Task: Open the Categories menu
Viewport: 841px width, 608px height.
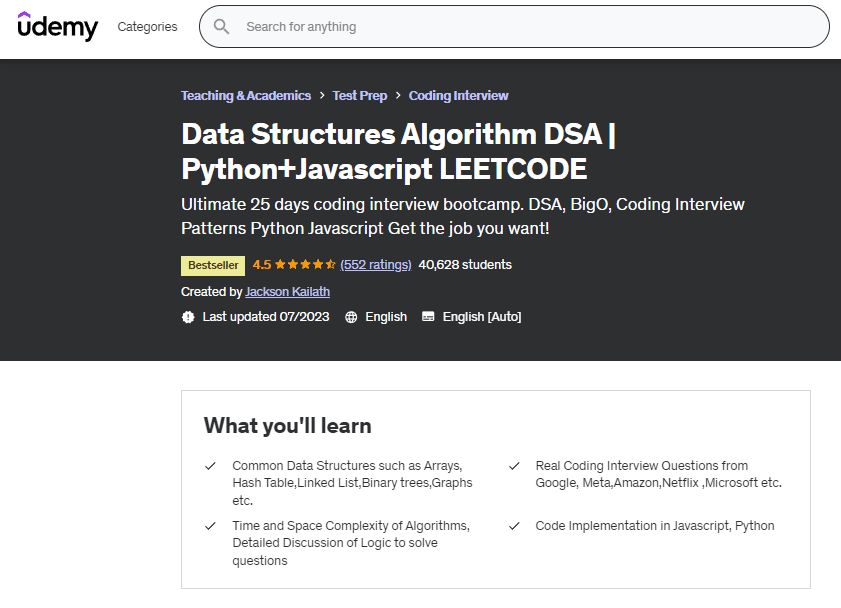Action: click(x=147, y=27)
